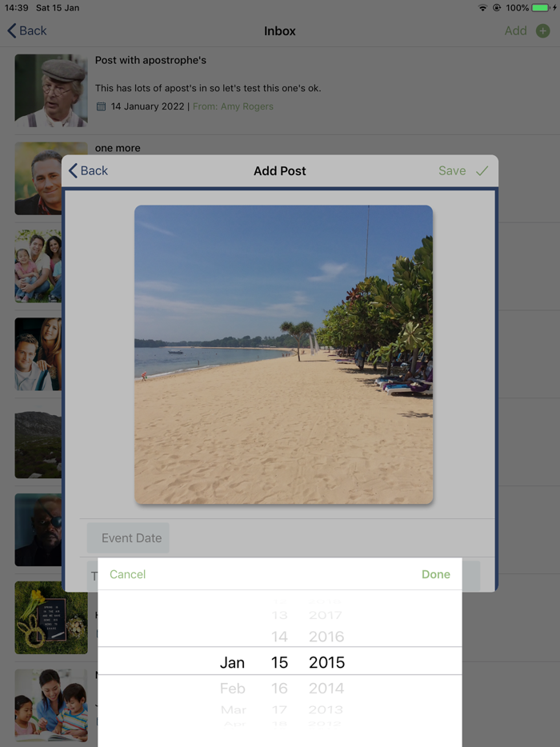Choose year 2013 in the picker
Screen dimensions: 560x747
coord(326,709)
